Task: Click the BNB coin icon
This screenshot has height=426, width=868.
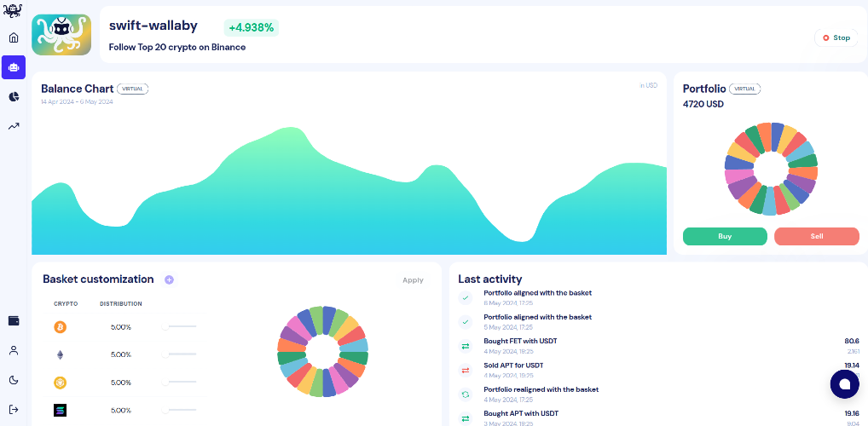Action: tap(60, 383)
